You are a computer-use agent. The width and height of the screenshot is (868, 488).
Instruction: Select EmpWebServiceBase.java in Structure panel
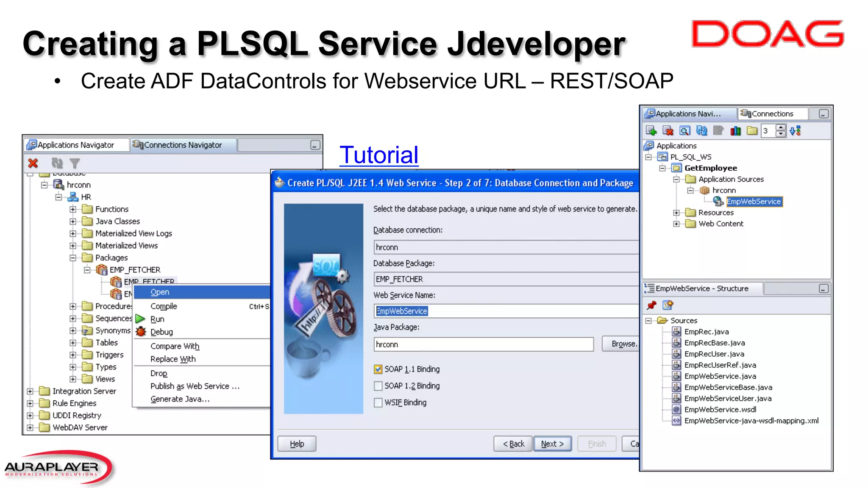tap(728, 387)
